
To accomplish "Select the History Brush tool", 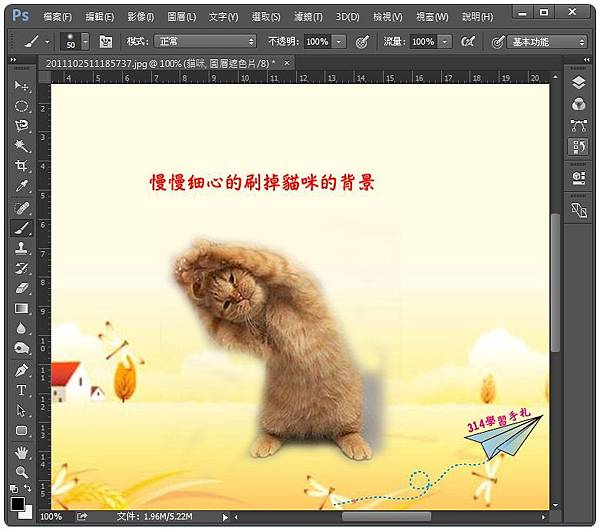I will (x=21, y=268).
